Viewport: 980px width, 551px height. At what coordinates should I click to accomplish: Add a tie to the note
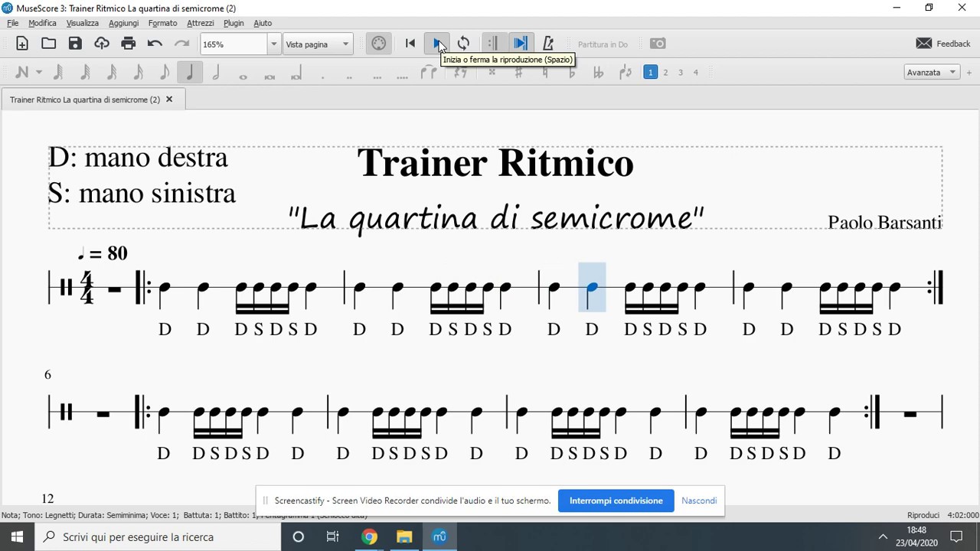coord(429,73)
